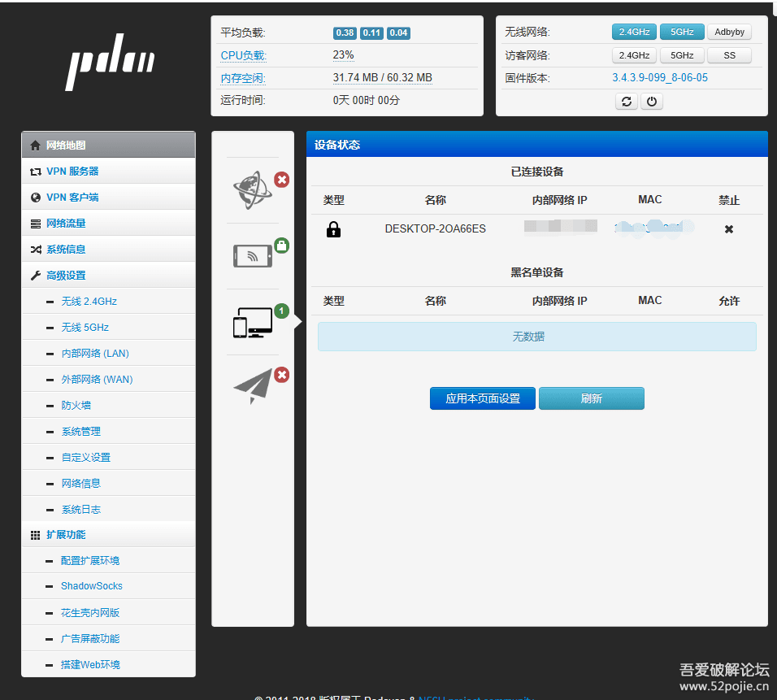Click the lock icon for DESKTOP-2OA66ES
This screenshot has height=700, width=777.
pos(333,229)
